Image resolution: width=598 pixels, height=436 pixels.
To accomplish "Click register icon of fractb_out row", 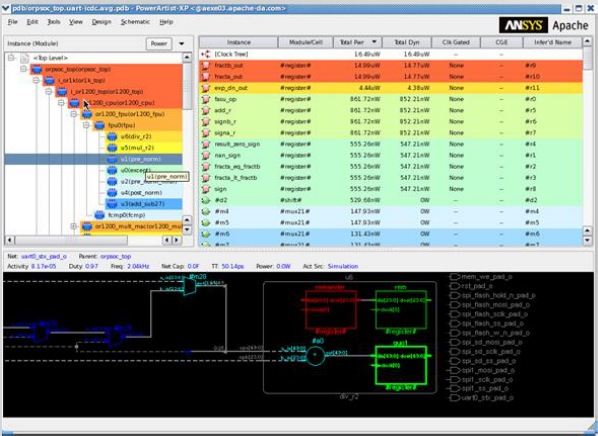I will [206, 66].
